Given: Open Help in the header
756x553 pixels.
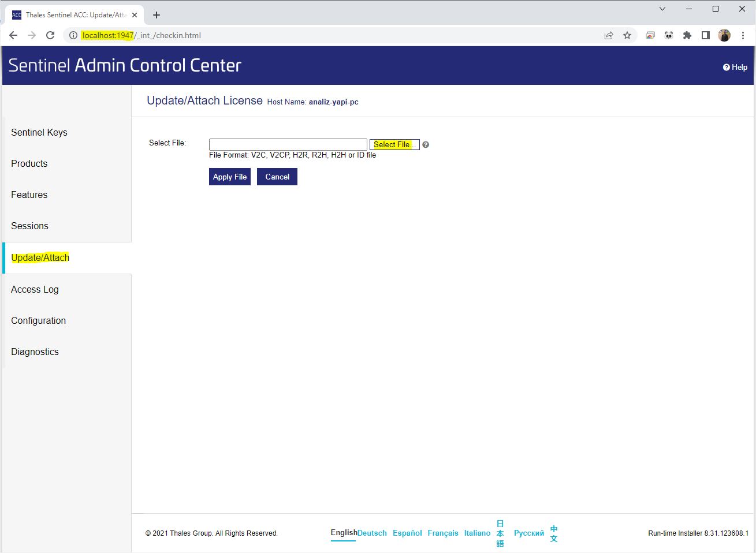Looking at the screenshot, I should point(735,67).
